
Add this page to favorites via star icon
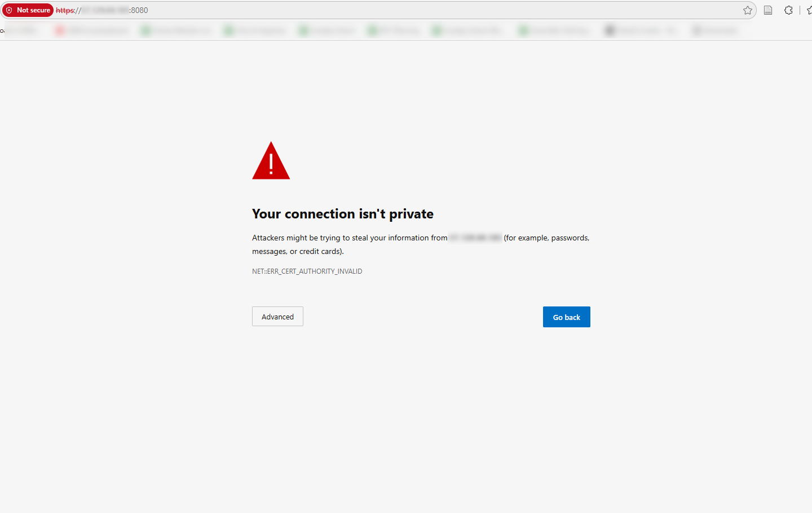[x=748, y=10]
